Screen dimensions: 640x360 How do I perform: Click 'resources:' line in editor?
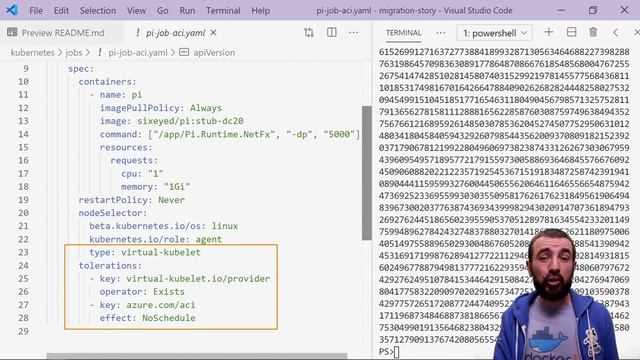click(x=126, y=147)
